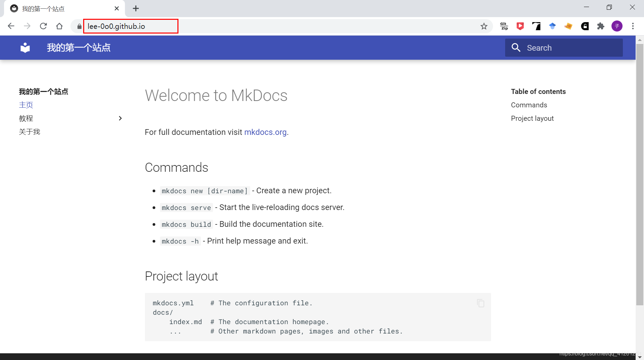Click the Commands section heading
This screenshot has width=644, height=360.
point(176,167)
